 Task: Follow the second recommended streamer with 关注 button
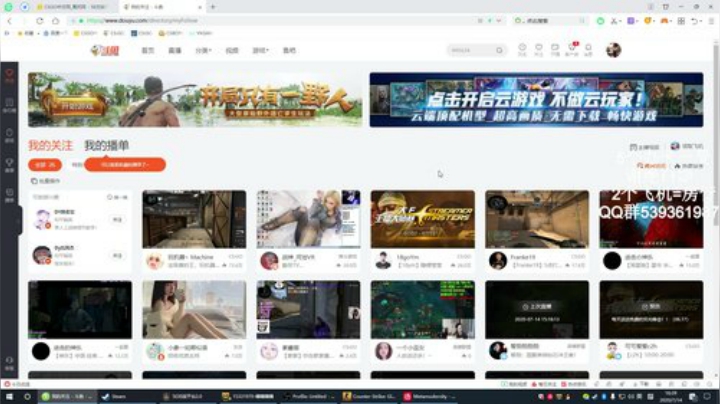tap(118, 255)
